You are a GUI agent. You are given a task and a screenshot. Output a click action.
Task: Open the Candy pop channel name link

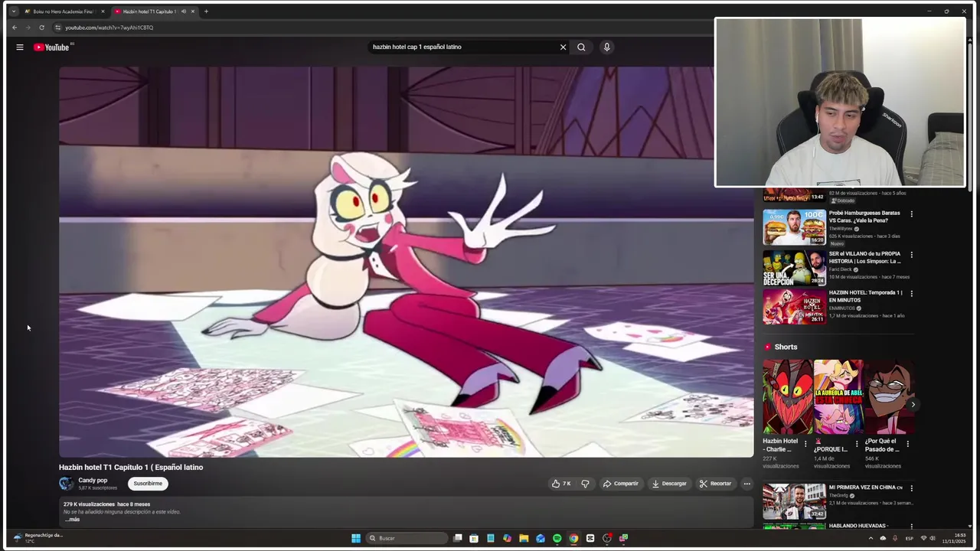93,480
